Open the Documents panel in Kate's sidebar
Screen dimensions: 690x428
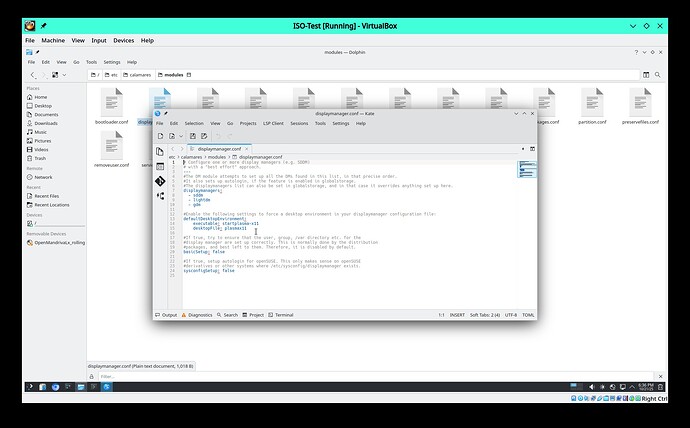pyautogui.click(x=160, y=152)
